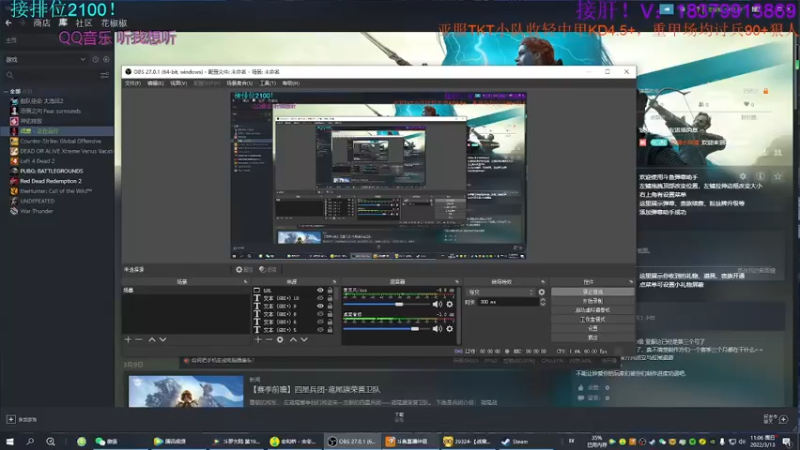Open Steam friends and chat icon
Image resolution: width=800 pixels, height=450 pixels.
tap(783, 419)
